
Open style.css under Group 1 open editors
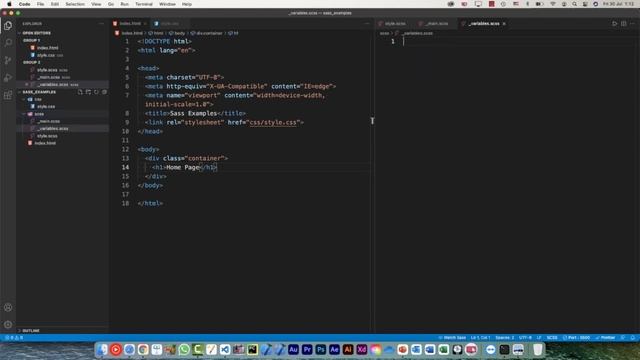tap(47, 55)
